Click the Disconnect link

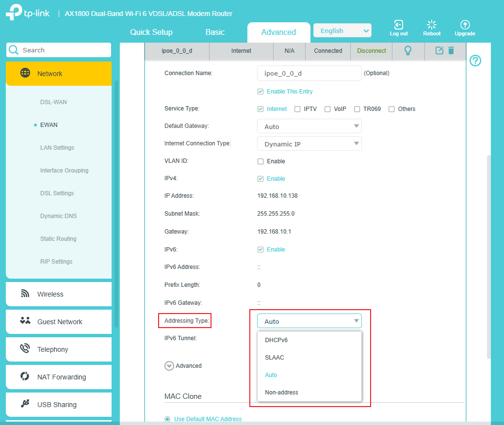[372, 51]
